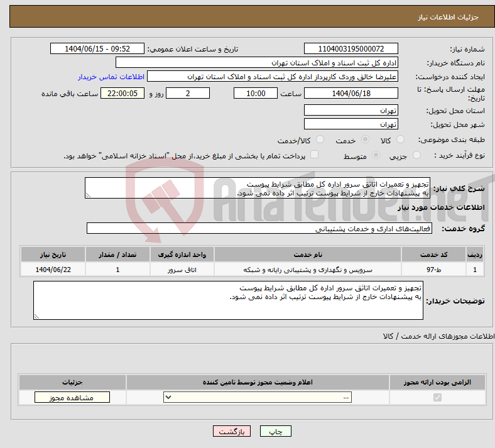Toggle the Islamic treasury payment checkbox
This screenshot has height=448, width=495.
point(315,155)
